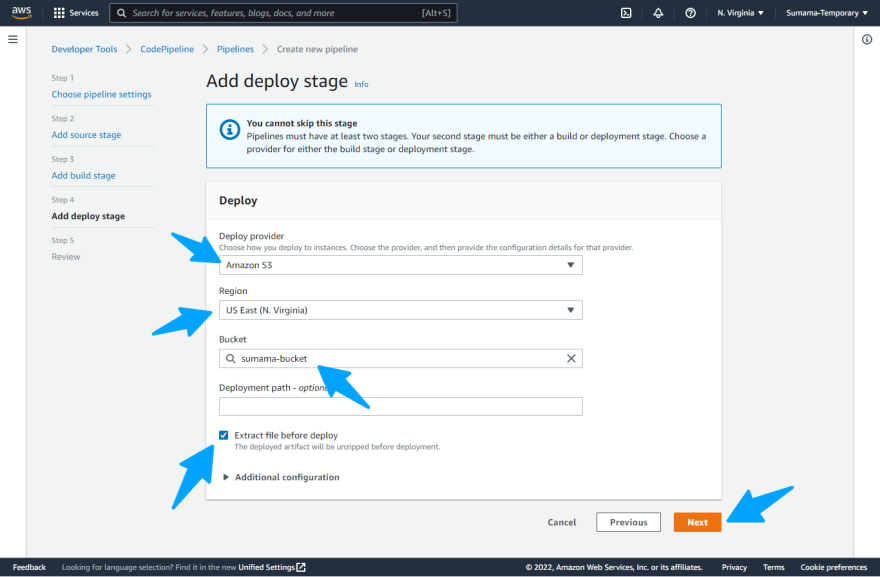Open Feedback in the footer

tap(29, 567)
